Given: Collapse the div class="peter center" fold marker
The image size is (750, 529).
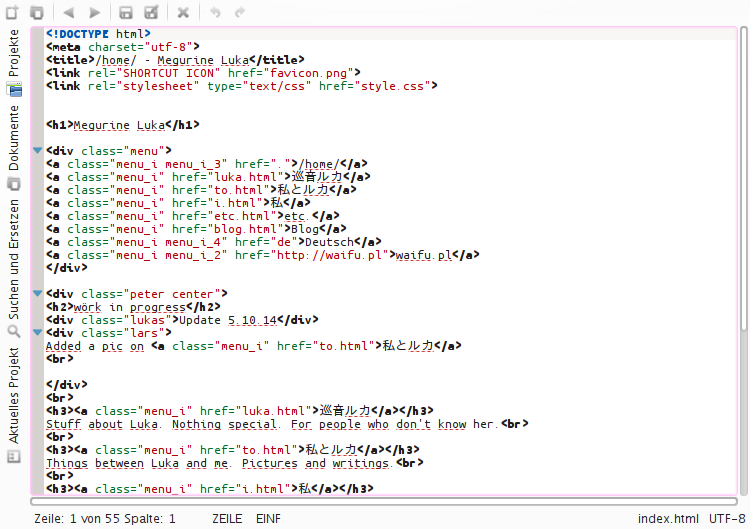Looking at the screenshot, I should [x=38, y=294].
